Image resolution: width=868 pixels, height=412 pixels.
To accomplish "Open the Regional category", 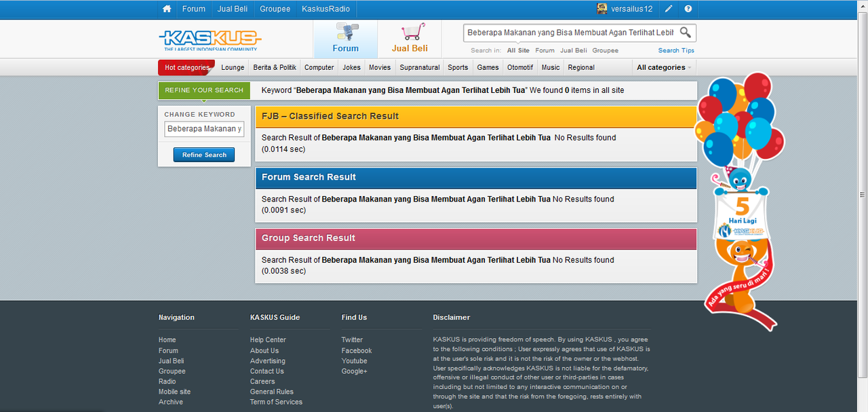I will coord(581,67).
